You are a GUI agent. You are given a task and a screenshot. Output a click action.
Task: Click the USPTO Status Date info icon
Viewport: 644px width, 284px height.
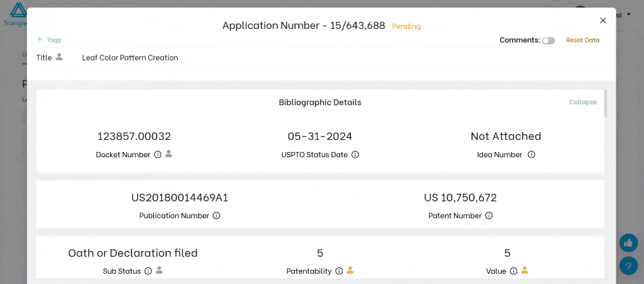click(355, 155)
